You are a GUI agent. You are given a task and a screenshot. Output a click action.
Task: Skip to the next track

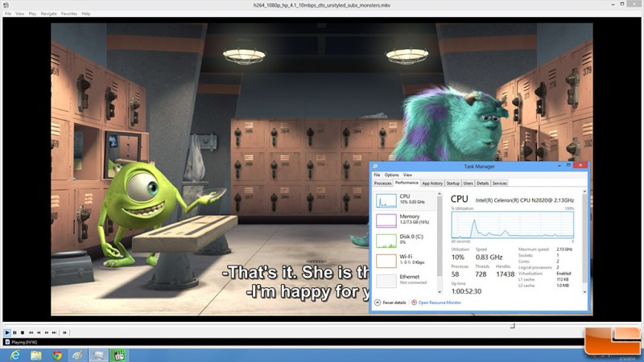click(54, 333)
